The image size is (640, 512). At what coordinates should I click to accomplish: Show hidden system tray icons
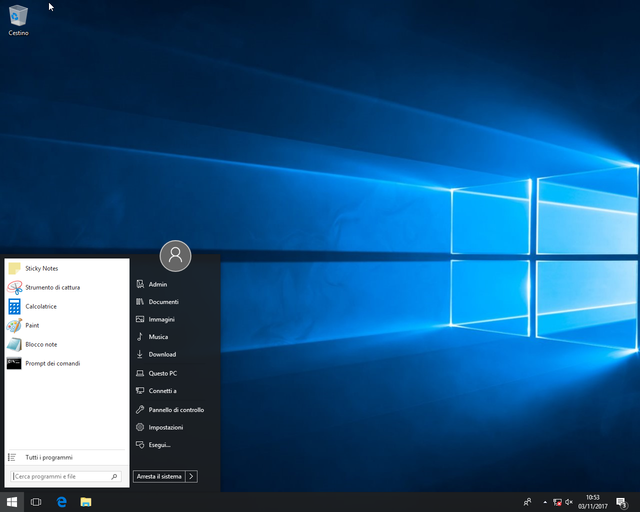(x=545, y=502)
